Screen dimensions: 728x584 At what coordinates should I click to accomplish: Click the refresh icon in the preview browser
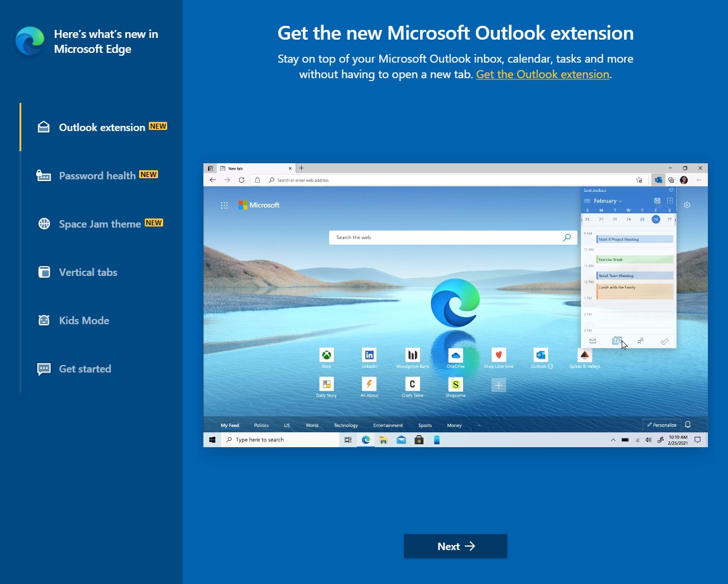pos(241,180)
